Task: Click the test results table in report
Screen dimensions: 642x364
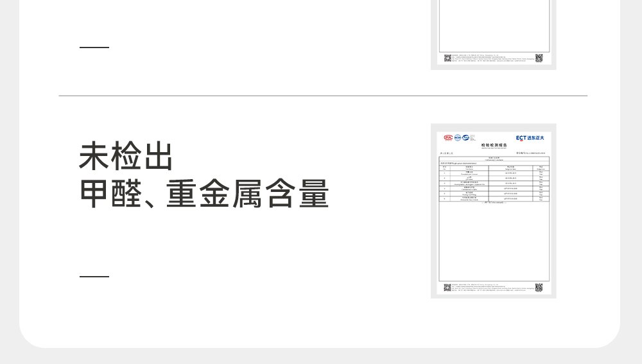Action: pyautogui.click(x=494, y=186)
